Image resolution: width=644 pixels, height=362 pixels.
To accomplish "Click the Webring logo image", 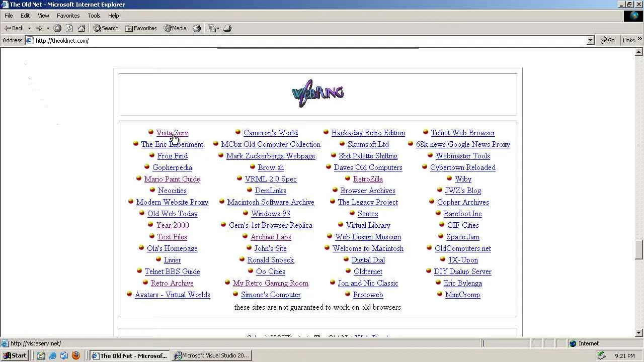I will tap(317, 94).
